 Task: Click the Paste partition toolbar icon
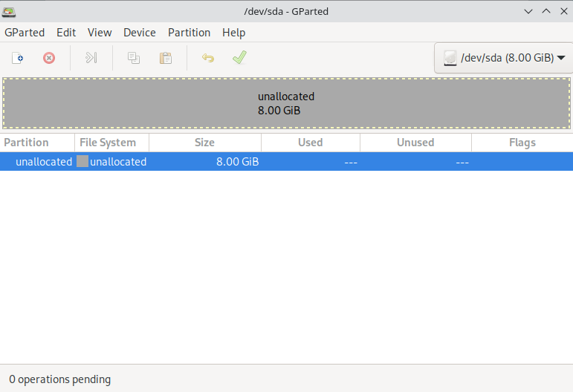click(166, 58)
